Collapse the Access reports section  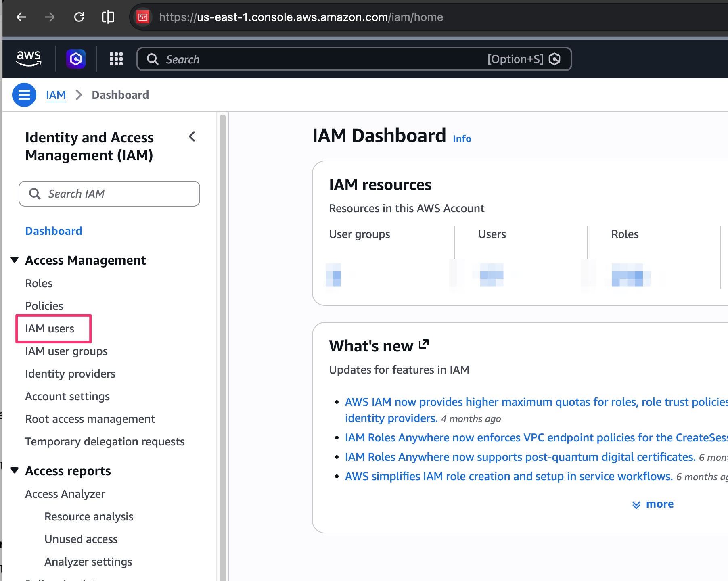pyautogui.click(x=15, y=470)
